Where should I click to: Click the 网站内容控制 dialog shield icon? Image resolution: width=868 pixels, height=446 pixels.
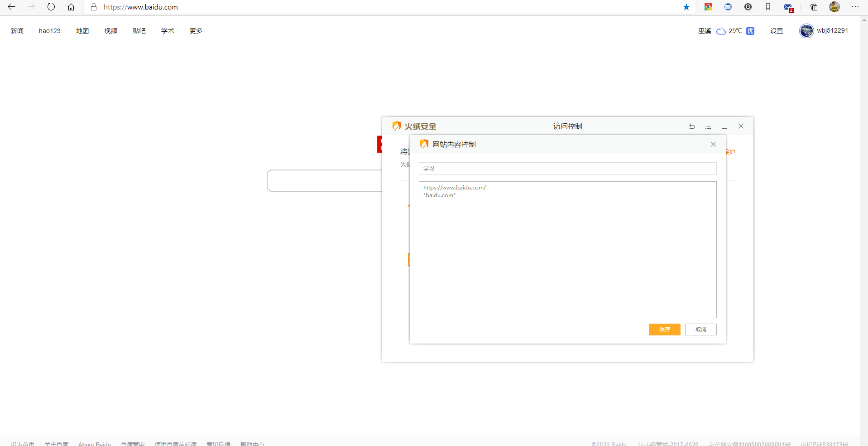click(424, 144)
